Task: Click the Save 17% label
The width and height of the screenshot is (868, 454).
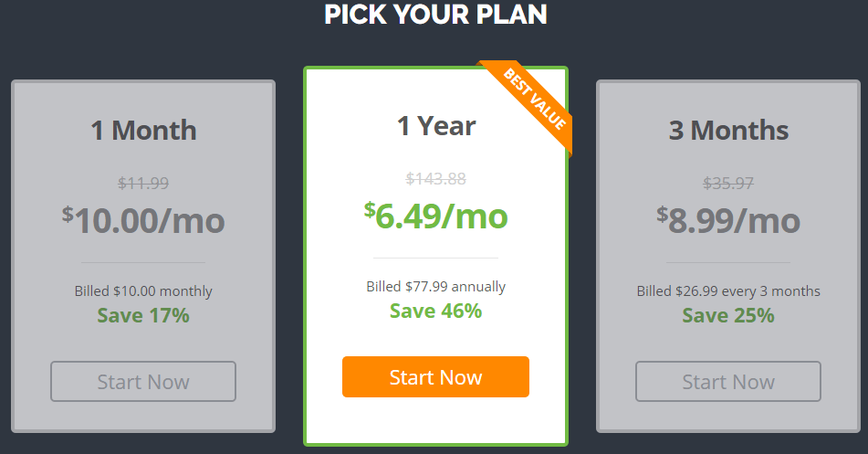Action: [143, 315]
